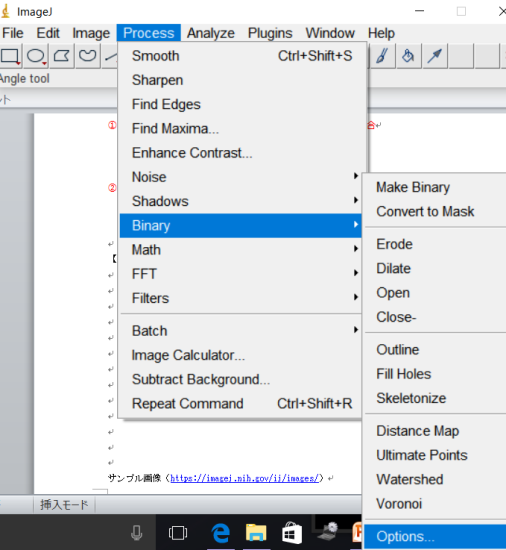Select the Polygon selection tool
Screen dimensions: 506x550
62,56
